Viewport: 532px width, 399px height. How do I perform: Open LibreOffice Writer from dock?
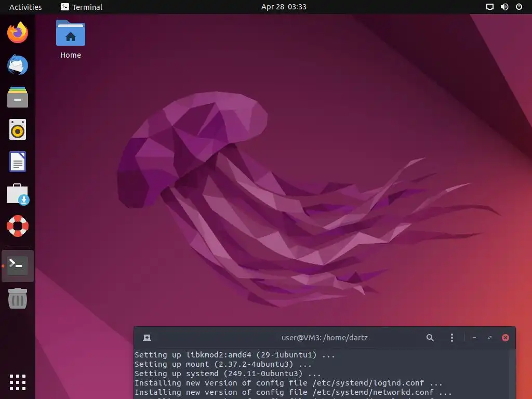(18, 162)
